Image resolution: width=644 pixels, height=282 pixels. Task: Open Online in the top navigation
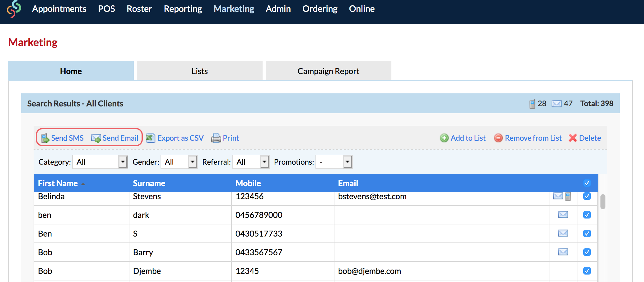(362, 9)
